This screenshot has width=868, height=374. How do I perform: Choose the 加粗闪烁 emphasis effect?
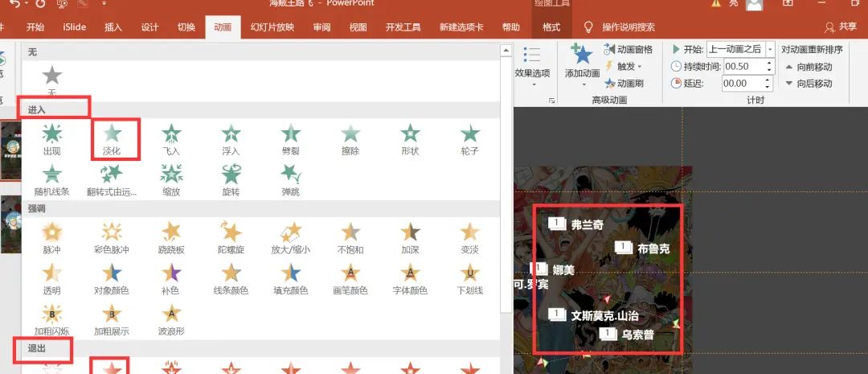point(52,321)
